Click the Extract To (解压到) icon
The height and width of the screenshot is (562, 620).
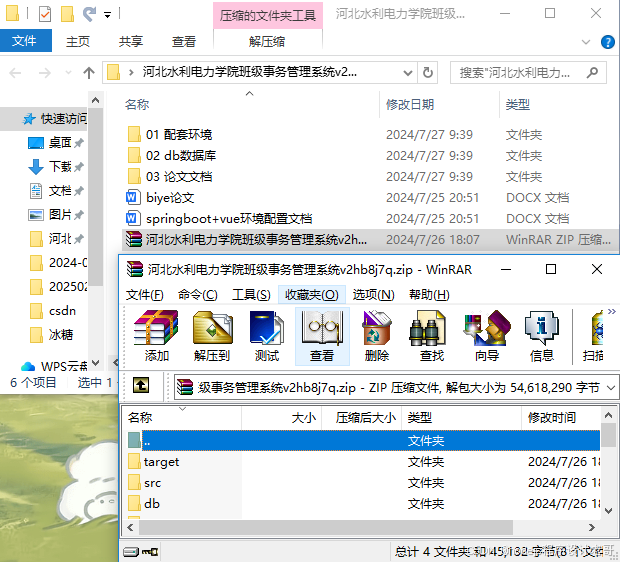(x=212, y=336)
